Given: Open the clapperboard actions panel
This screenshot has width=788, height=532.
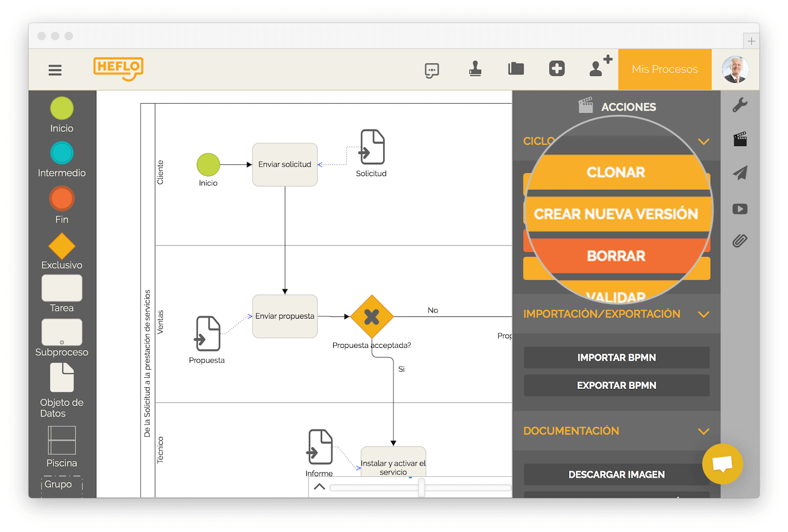Looking at the screenshot, I should [x=740, y=139].
